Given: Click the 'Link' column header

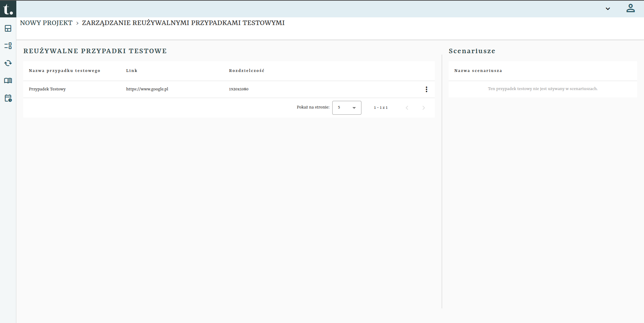Looking at the screenshot, I should (132, 71).
